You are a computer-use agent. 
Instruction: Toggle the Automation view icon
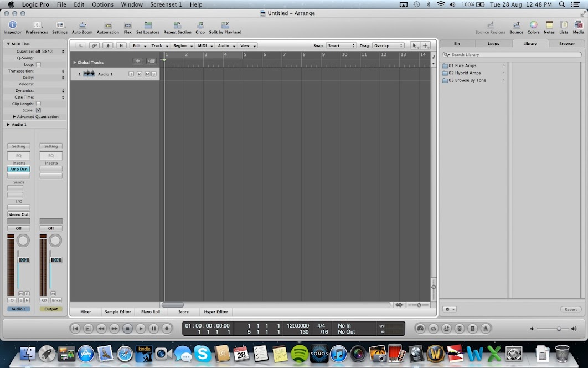(x=108, y=25)
